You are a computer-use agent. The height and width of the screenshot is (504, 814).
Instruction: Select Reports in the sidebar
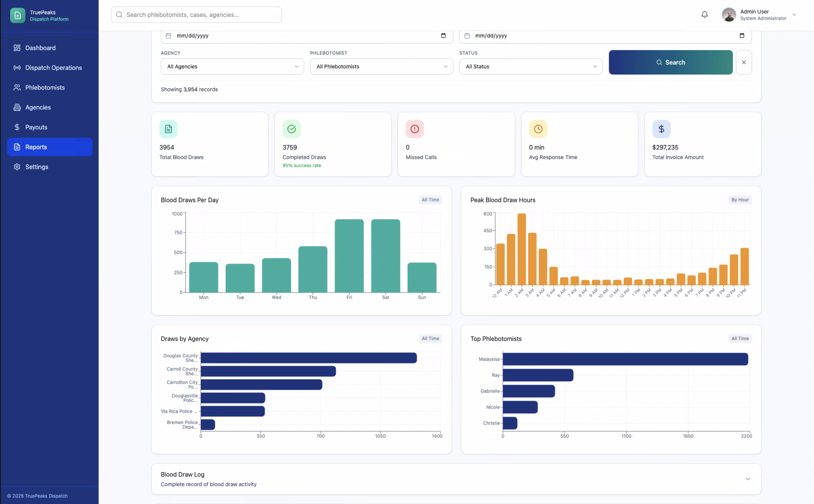coord(36,147)
